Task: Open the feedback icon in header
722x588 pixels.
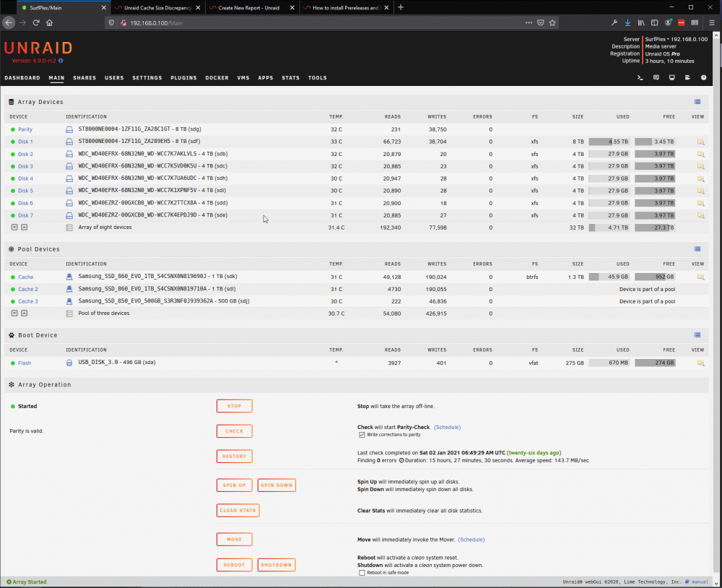Action: click(x=656, y=78)
